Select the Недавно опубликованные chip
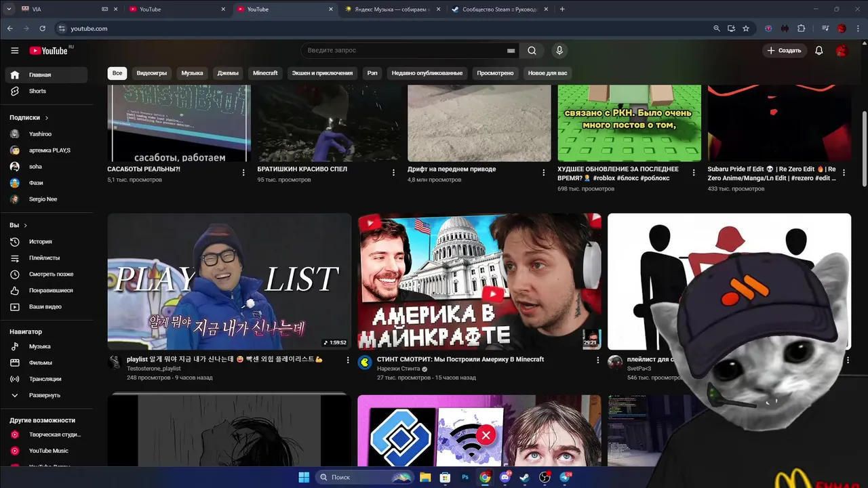This screenshot has width=868, height=488. 427,73
